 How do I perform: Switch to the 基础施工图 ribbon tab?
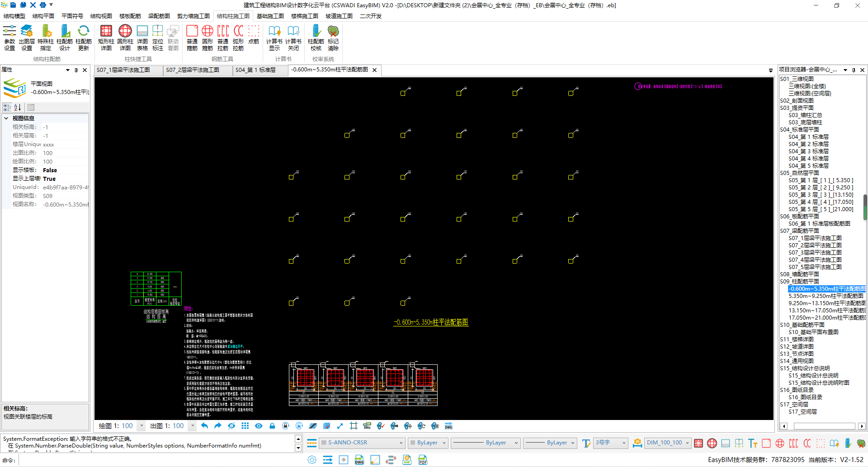[x=270, y=16]
